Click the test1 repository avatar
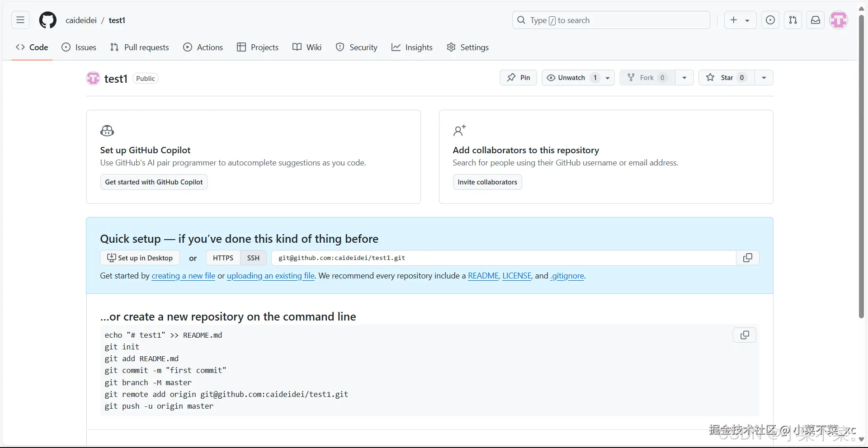This screenshot has width=868, height=448. (93, 78)
